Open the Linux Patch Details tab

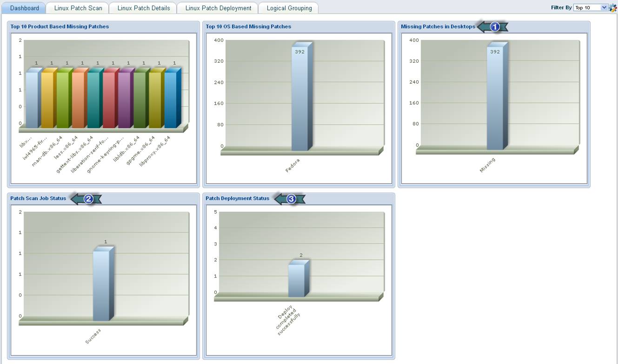click(x=142, y=8)
